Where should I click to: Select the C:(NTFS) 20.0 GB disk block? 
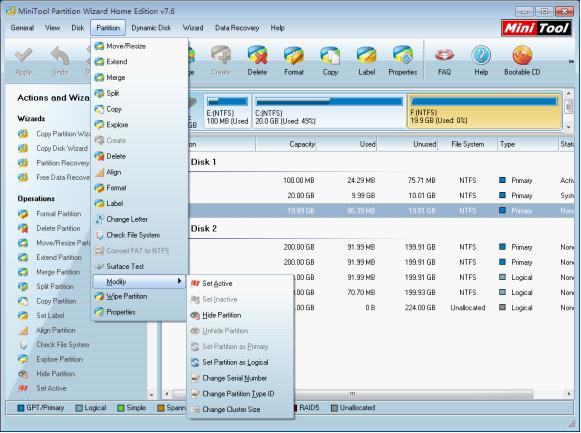coord(329,111)
